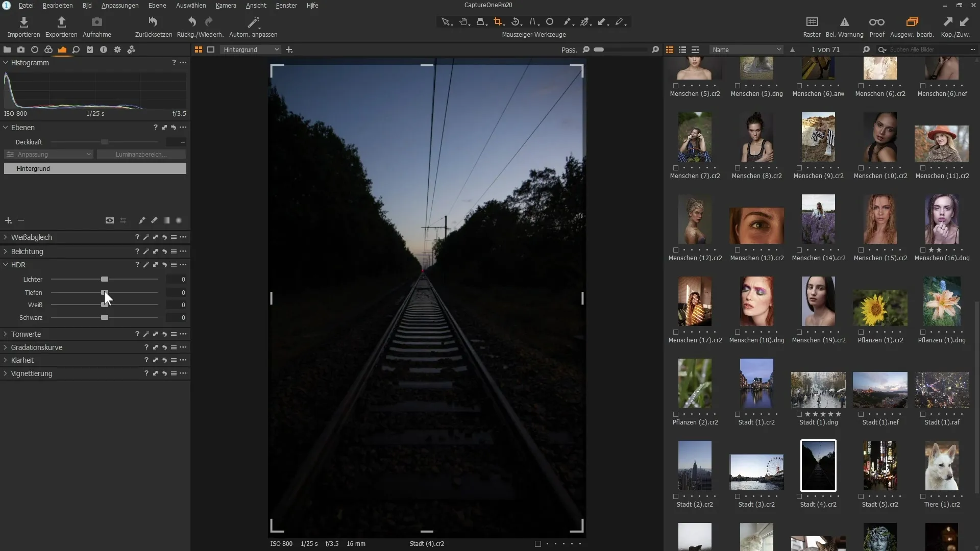Click Exportieren in the toolbar
Screen dimensions: 980x551
tap(61, 27)
